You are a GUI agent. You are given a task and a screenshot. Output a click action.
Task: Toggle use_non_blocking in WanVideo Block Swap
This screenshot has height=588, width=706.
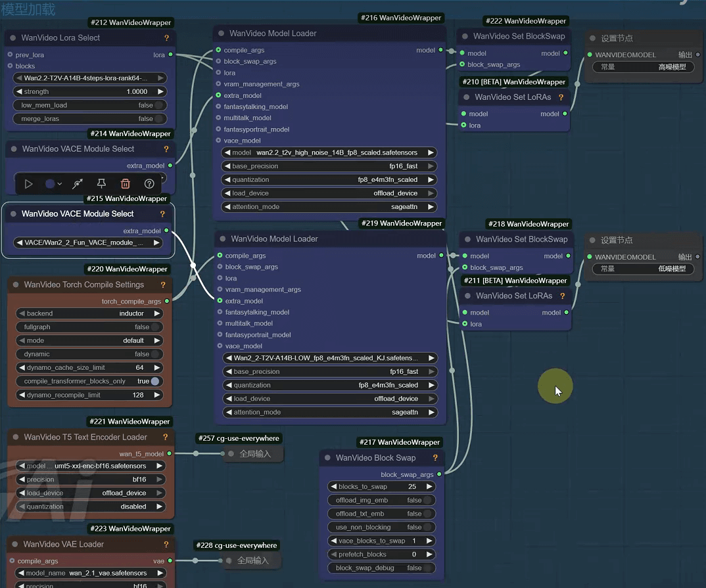coord(382,528)
